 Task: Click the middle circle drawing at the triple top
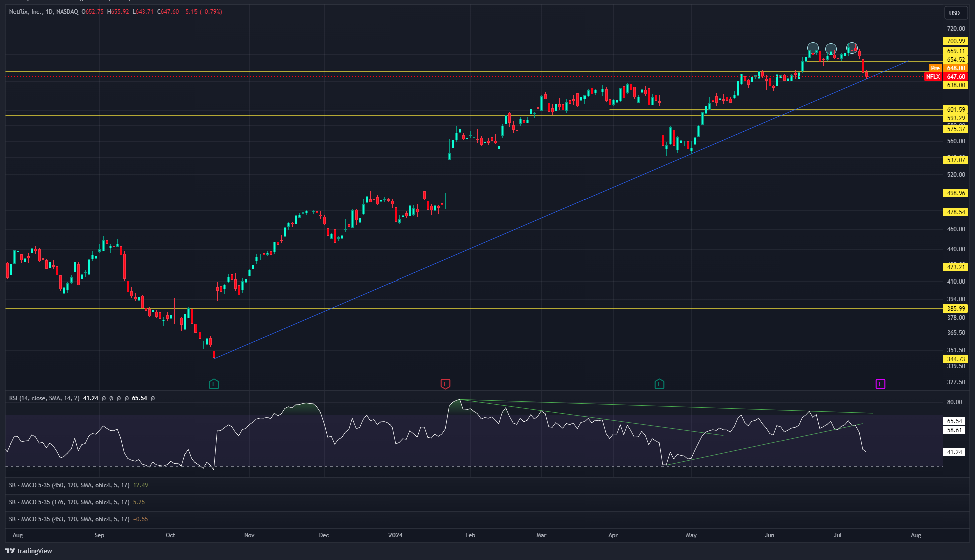pyautogui.click(x=831, y=49)
